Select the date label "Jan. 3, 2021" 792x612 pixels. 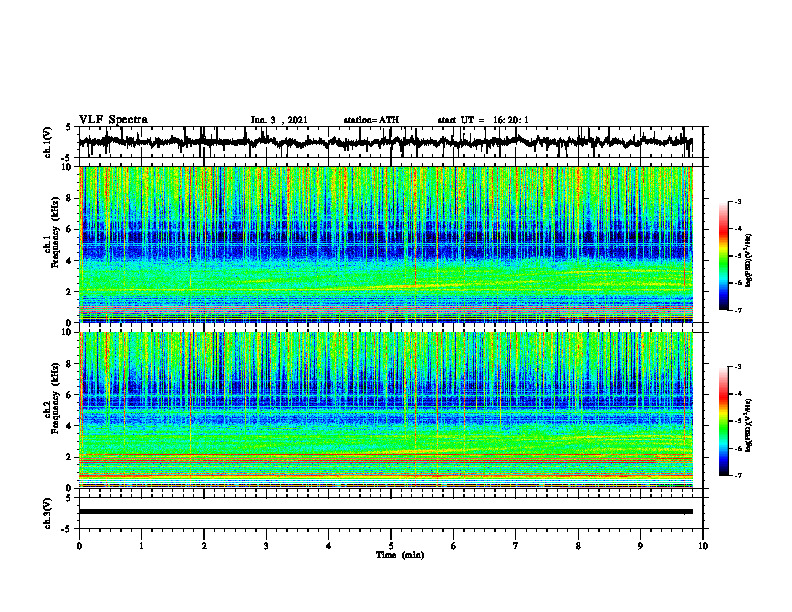click(279, 120)
